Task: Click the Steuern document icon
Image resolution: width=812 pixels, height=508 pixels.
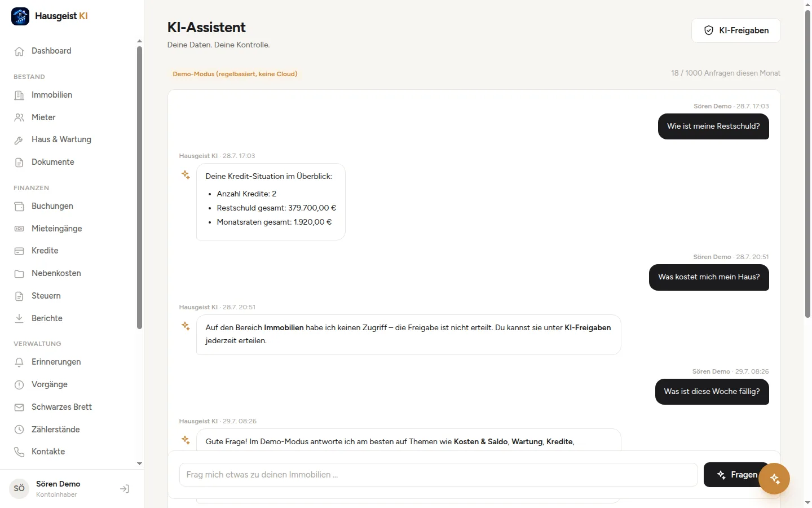Action: pos(19,296)
